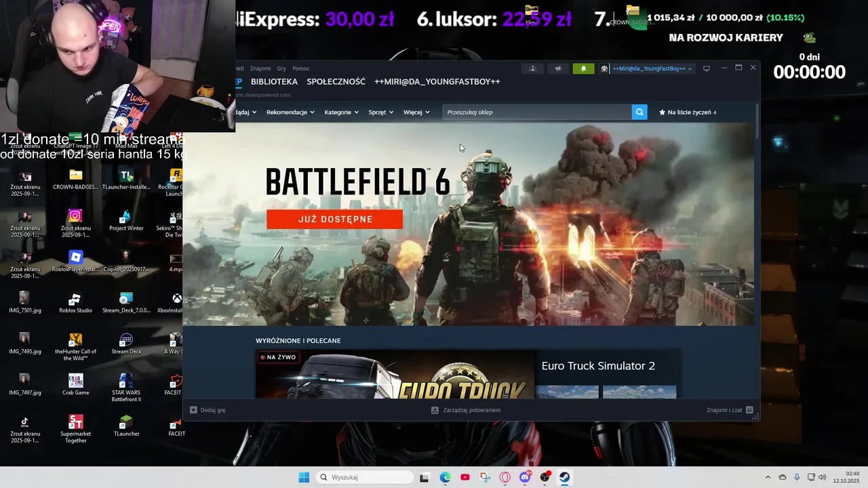The height and width of the screenshot is (488, 868).
Task: Show hidden system tray icons chevron
Action: pos(768,477)
